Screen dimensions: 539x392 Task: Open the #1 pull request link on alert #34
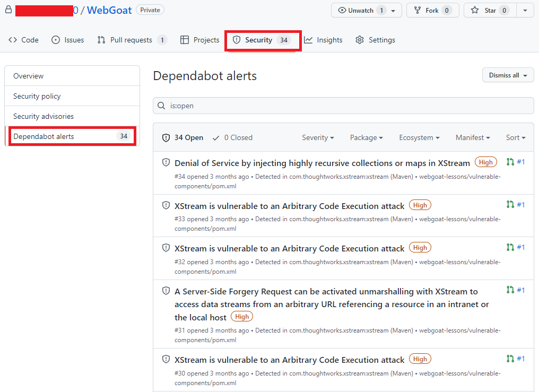pos(521,162)
